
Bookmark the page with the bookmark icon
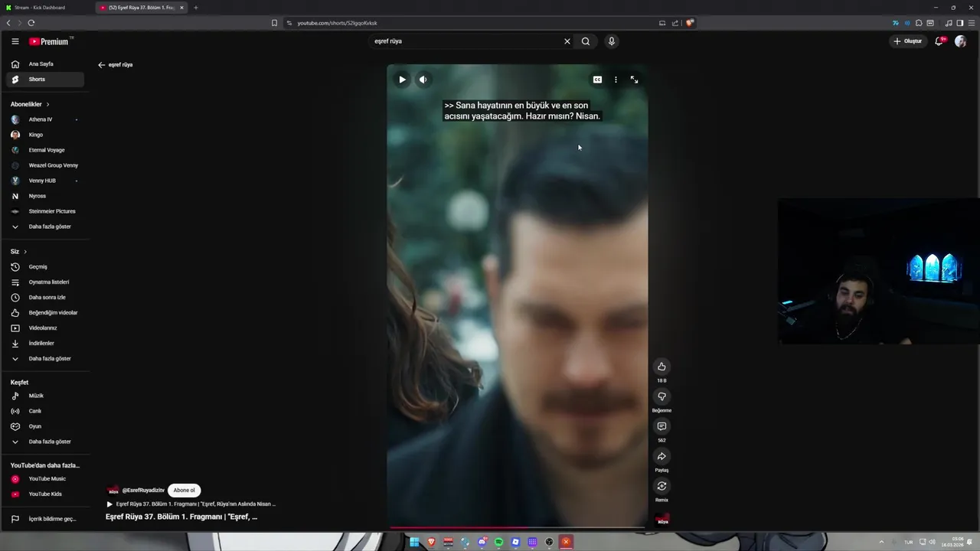pyautogui.click(x=274, y=23)
